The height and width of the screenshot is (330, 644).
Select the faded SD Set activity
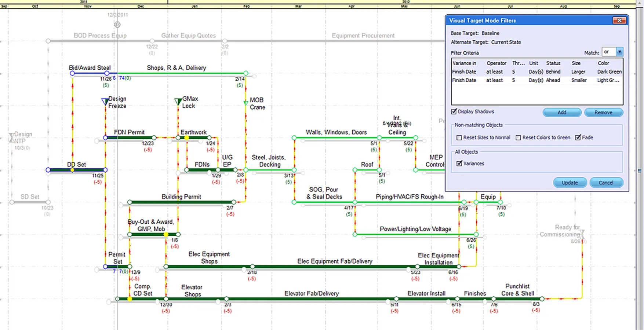point(30,197)
